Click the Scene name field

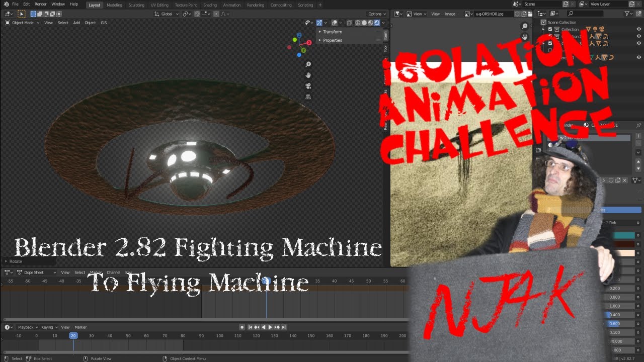pyautogui.click(x=541, y=4)
